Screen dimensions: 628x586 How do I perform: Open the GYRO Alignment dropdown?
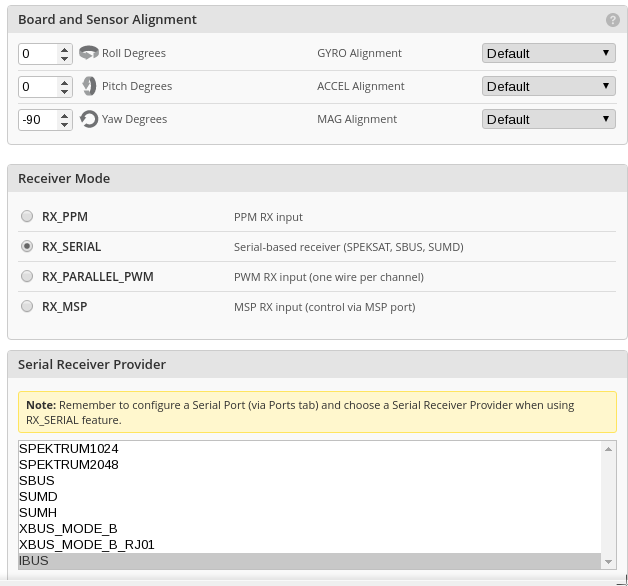coord(548,53)
